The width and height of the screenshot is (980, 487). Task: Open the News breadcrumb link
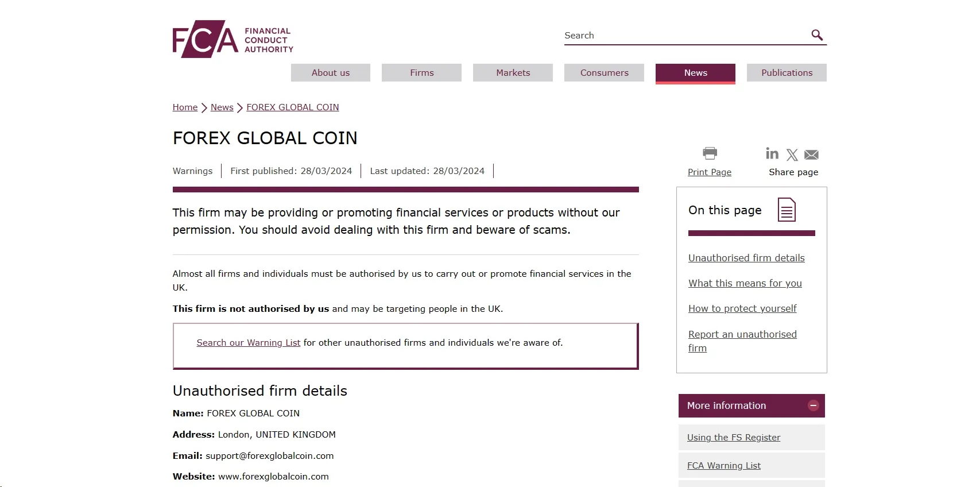222,107
